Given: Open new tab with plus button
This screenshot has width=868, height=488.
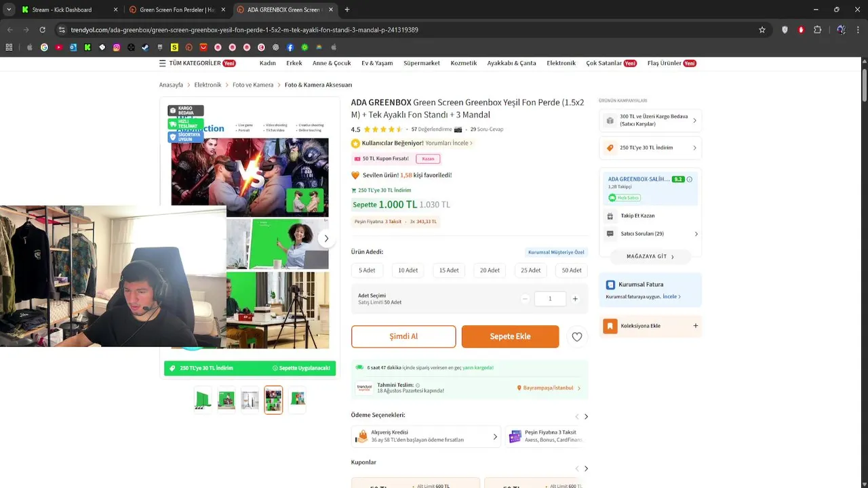Looking at the screenshot, I should (347, 9).
